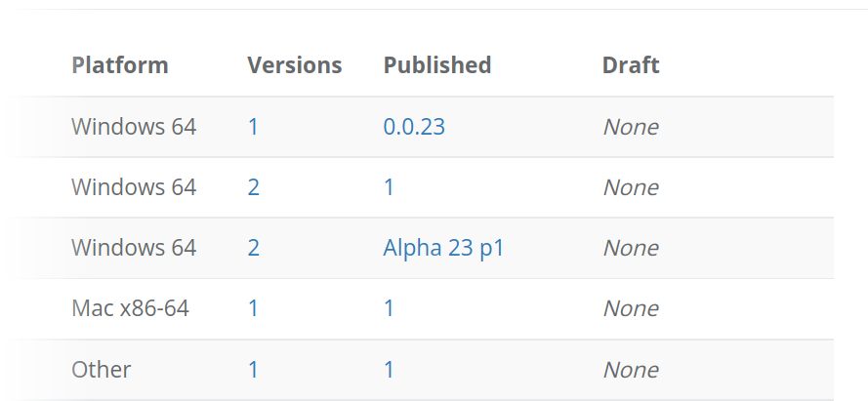Screen dimensions: 868x401
Task: Click the Platform column header
Action: point(120,65)
